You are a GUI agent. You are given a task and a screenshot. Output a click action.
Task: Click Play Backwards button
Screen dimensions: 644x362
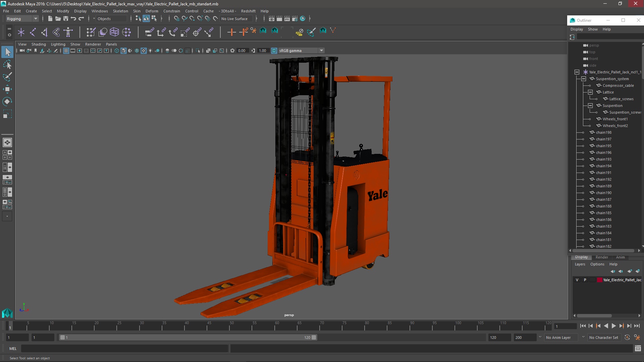pos(606,326)
